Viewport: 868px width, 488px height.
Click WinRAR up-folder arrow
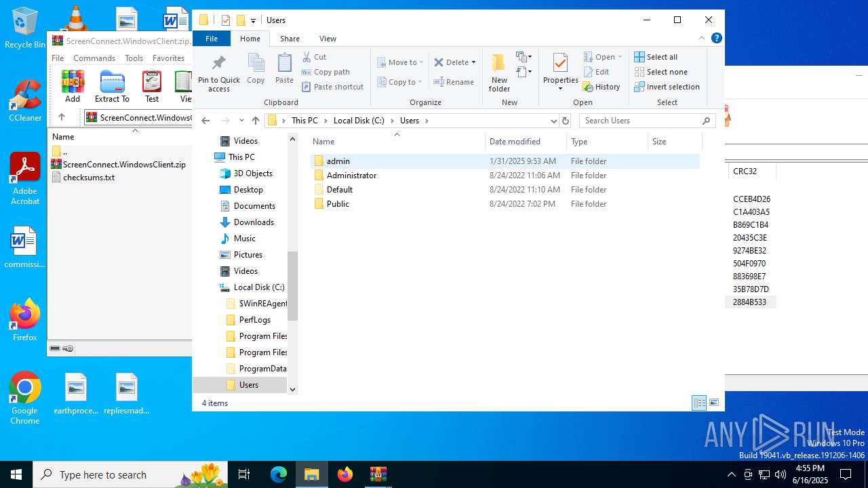click(61, 117)
